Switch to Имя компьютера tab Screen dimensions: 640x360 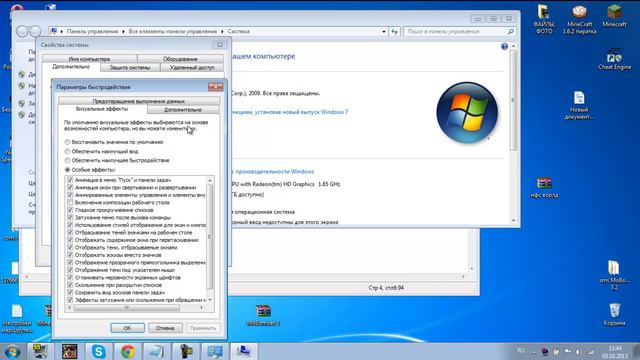89,59
